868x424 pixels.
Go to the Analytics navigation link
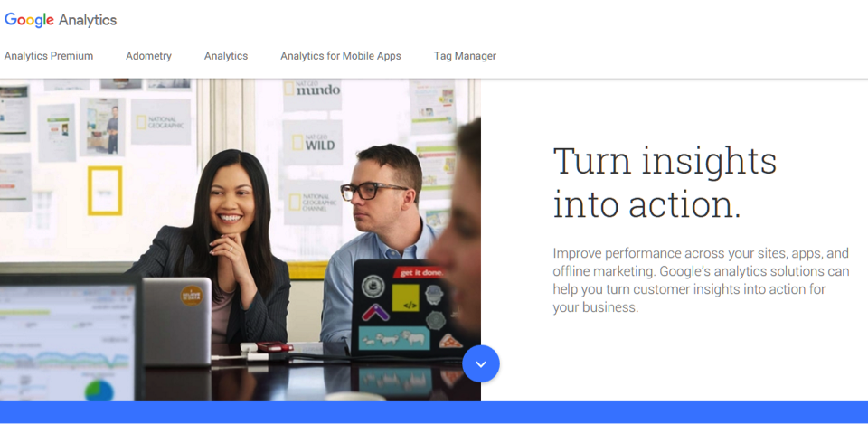226,56
